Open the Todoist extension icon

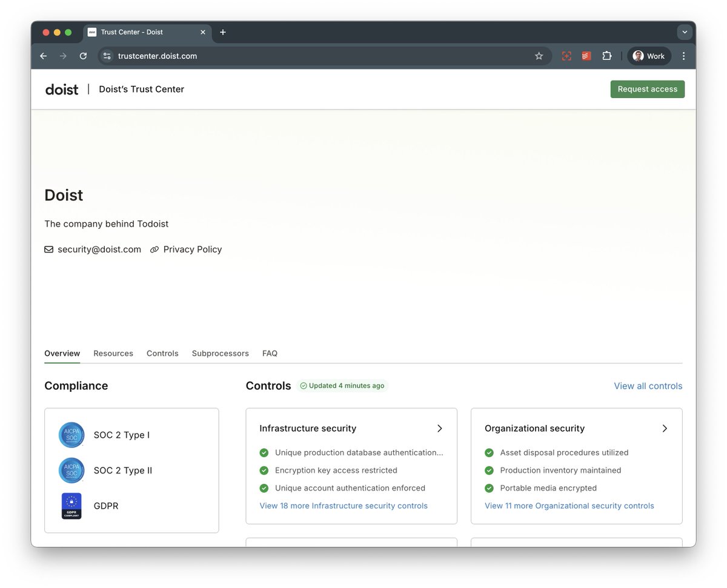(x=586, y=56)
